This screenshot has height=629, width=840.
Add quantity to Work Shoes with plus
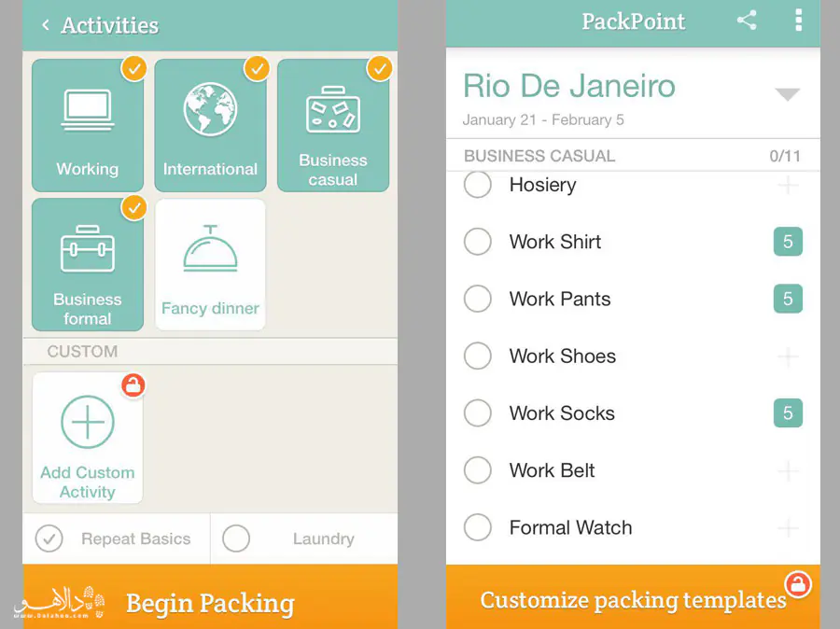(788, 356)
